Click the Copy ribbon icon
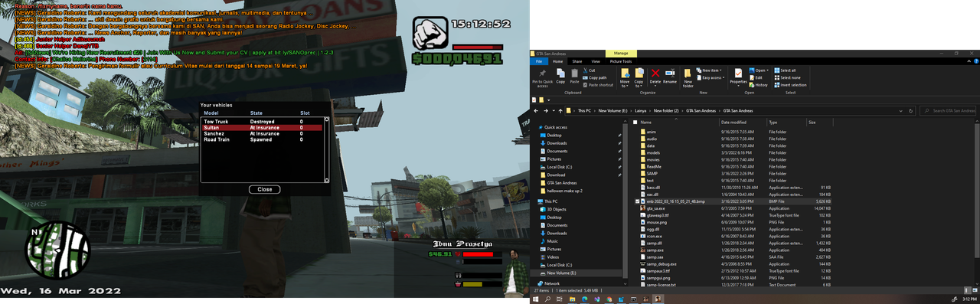980x304 pixels. (x=560, y=76)
